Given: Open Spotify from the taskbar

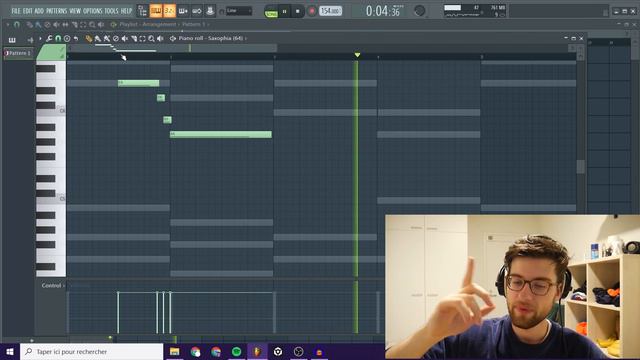Looking at the screenshot, I should pyautogui.click(x=236, y=351).
